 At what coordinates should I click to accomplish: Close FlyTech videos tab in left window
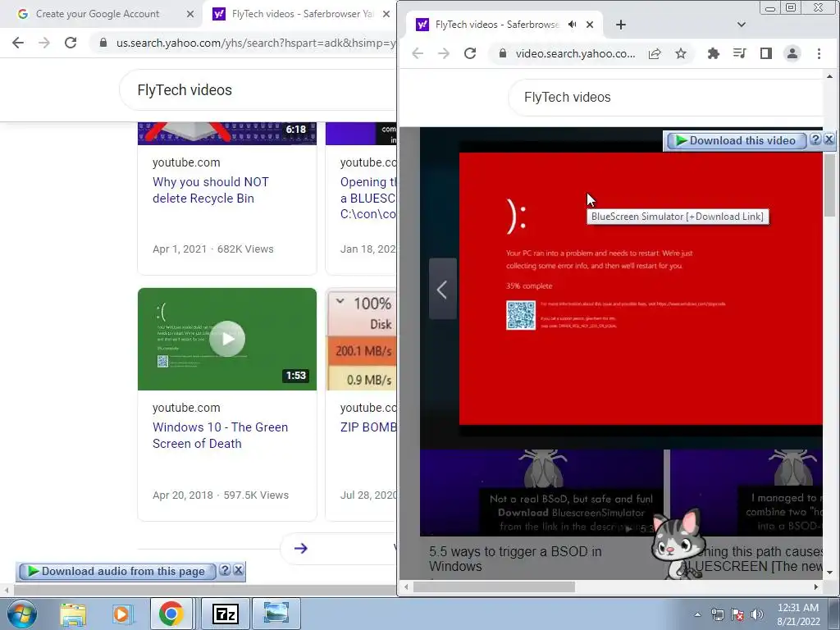click(386, 14)
